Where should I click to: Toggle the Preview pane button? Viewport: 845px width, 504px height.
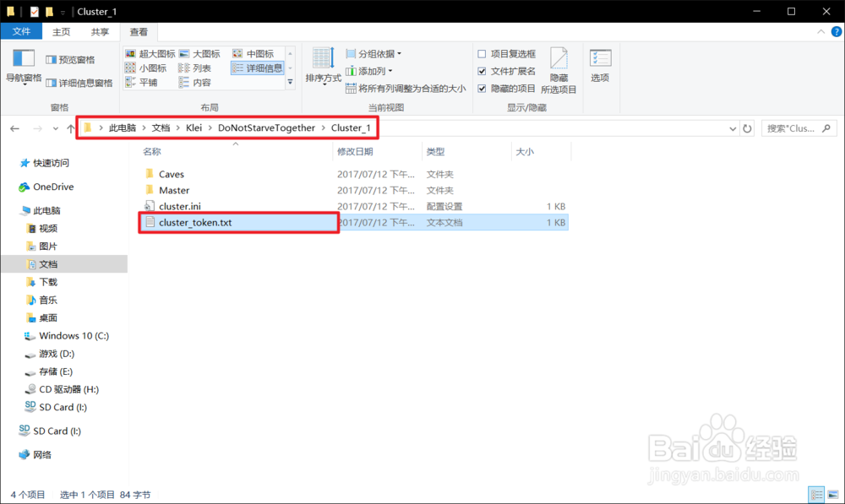click(x=70, y=60)
